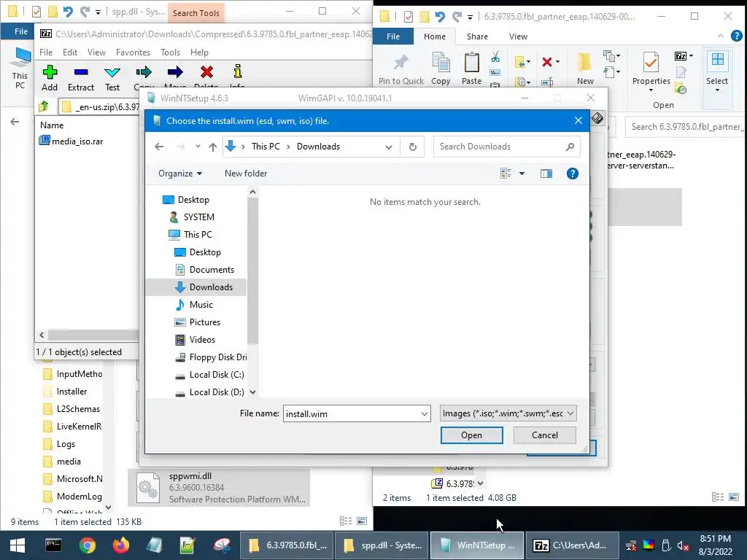Click the Cut scissors icon in Explorer ribbon

(x=495, y=57)
